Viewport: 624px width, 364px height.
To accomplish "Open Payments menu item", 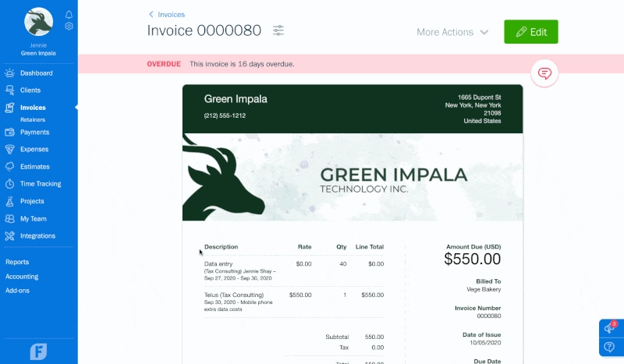I will click(x=34, y=132).
